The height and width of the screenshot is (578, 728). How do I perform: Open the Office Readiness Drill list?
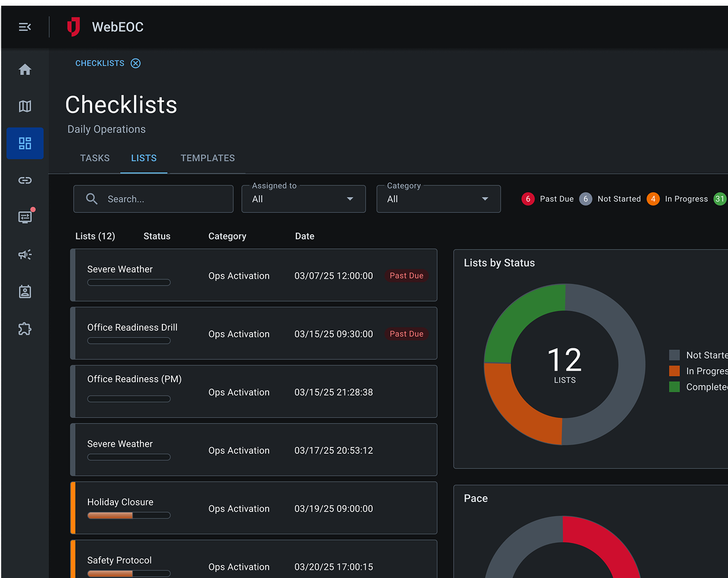point(132,327)
